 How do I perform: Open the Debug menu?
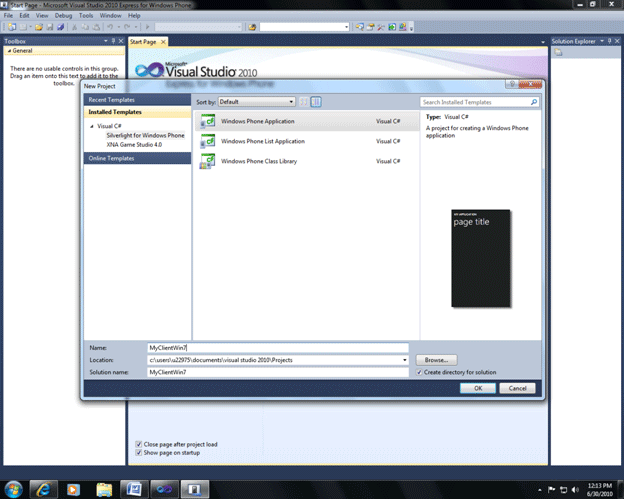(x=63, y=16)
